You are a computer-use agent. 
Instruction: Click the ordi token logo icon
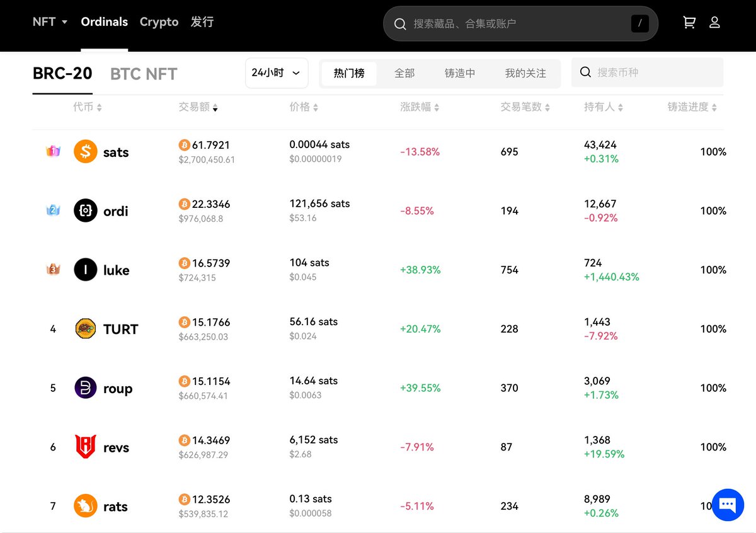click(x=85, y=210)
